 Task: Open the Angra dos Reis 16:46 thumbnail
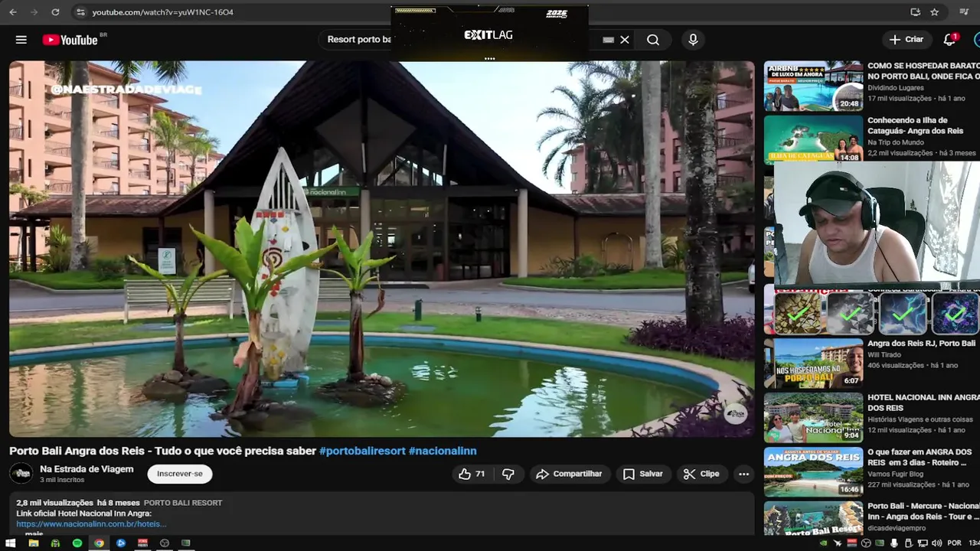coord(813,472)
